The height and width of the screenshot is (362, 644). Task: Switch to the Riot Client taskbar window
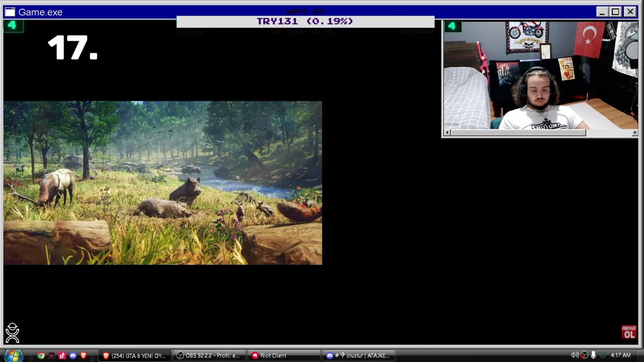click(283, 355)
